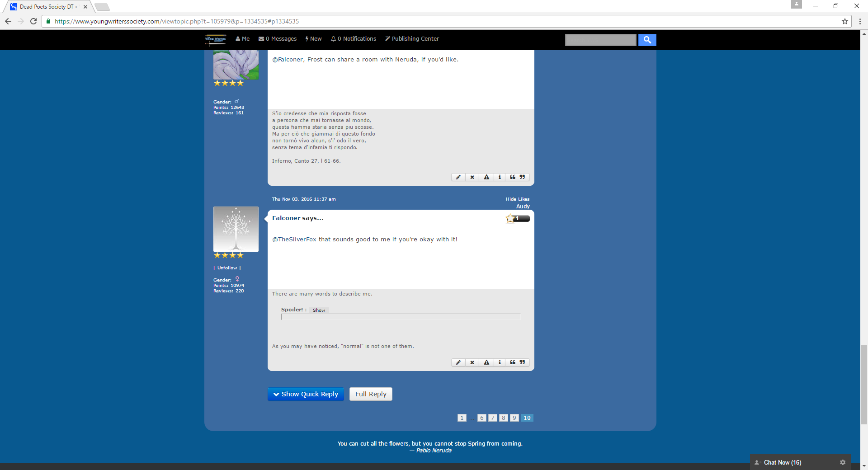Open info for TheSilverFox's post
Image resolution: width=868 pixels, height=470 pixels.
coord(500,177)
